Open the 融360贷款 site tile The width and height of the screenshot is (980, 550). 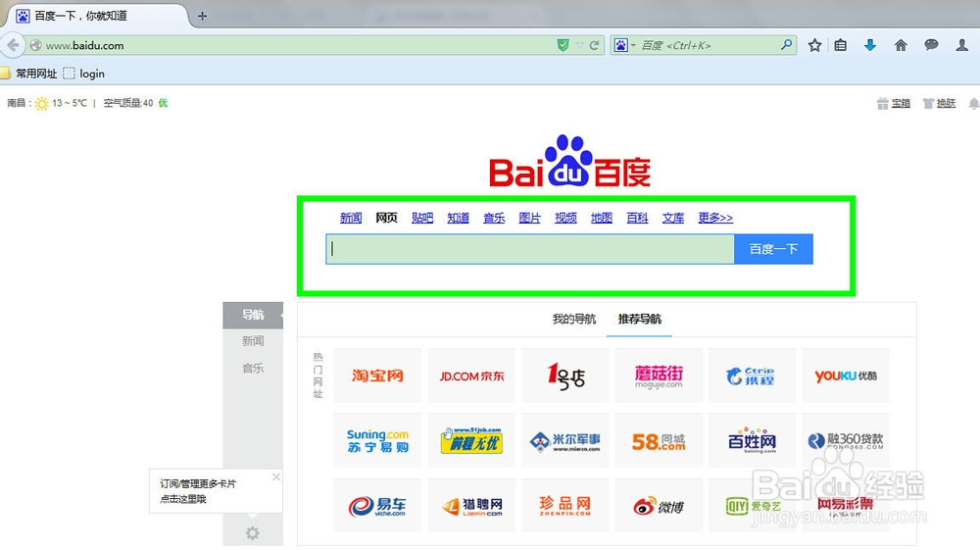(846, 440)
